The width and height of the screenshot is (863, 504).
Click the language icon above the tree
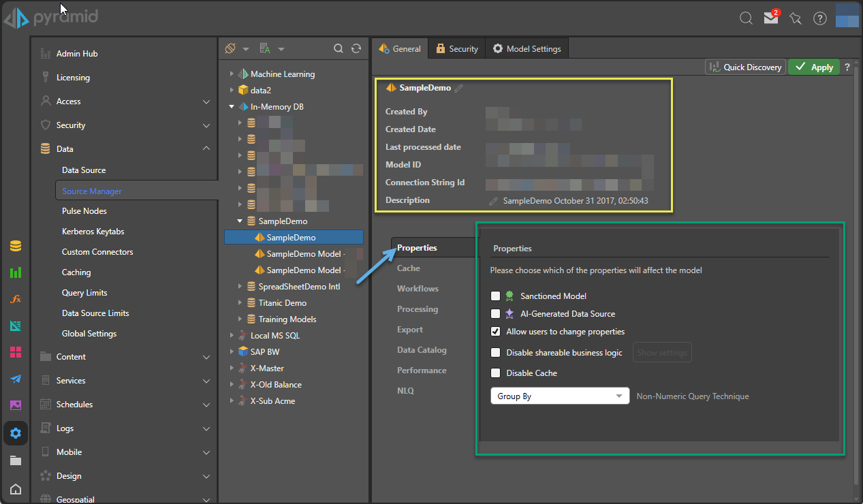click(x=265, y=48)
